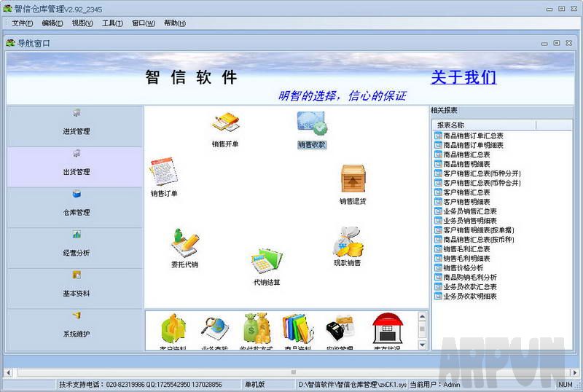The image size is (583, 392).
Task: Click the 关于我们 link
Action: click(463, 77)
